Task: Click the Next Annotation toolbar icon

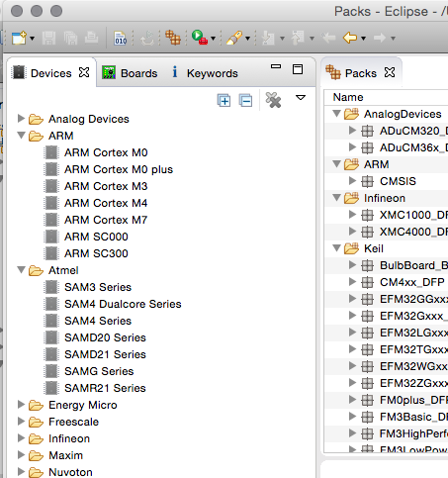Action: pos(268,38)
